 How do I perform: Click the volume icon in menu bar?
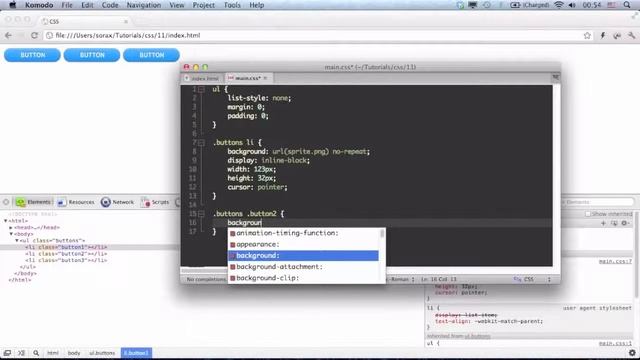[572, 5]
